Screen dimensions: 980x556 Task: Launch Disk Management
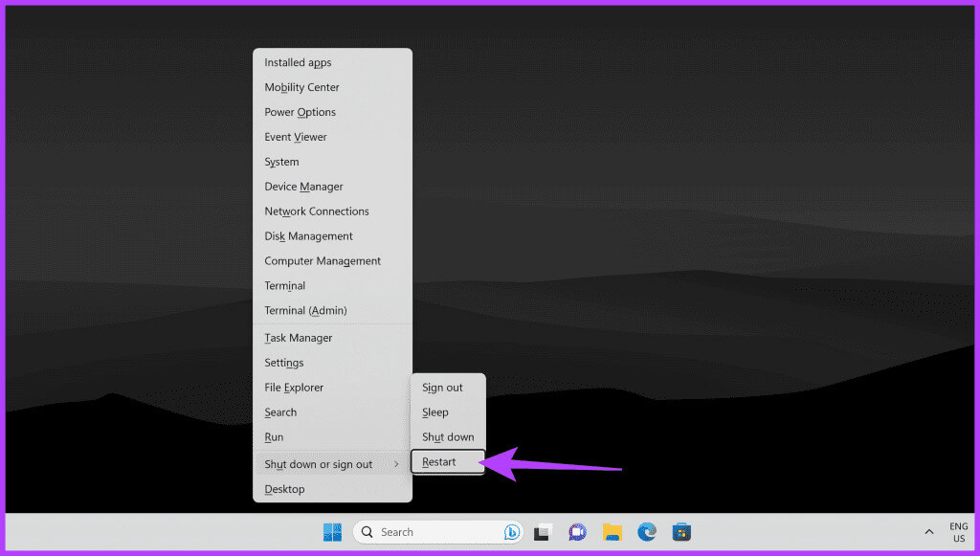[332, 236]
